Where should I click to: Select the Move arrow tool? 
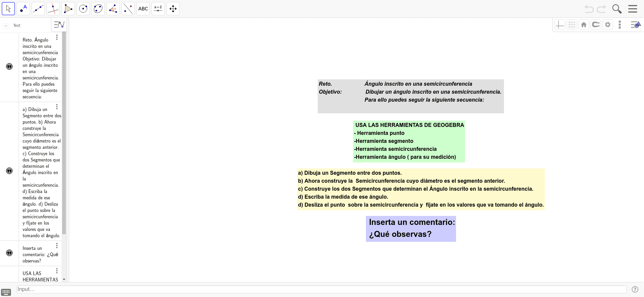8,9
